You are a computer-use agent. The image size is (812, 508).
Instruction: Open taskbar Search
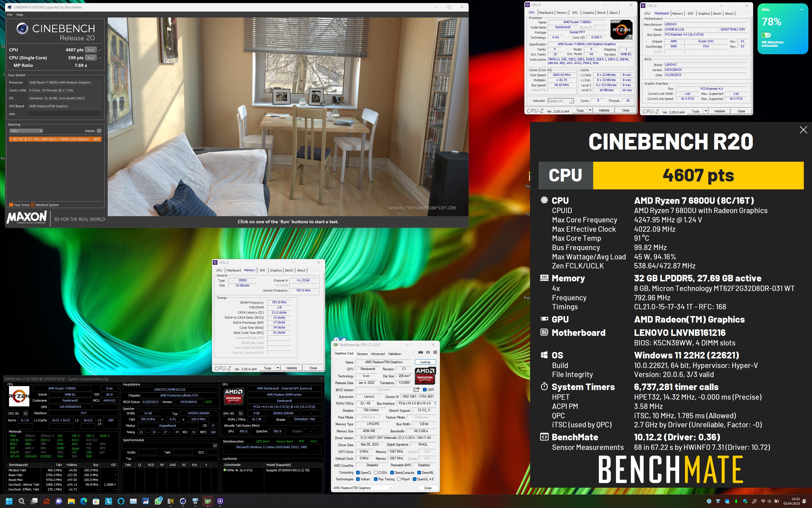pos(21,501)
